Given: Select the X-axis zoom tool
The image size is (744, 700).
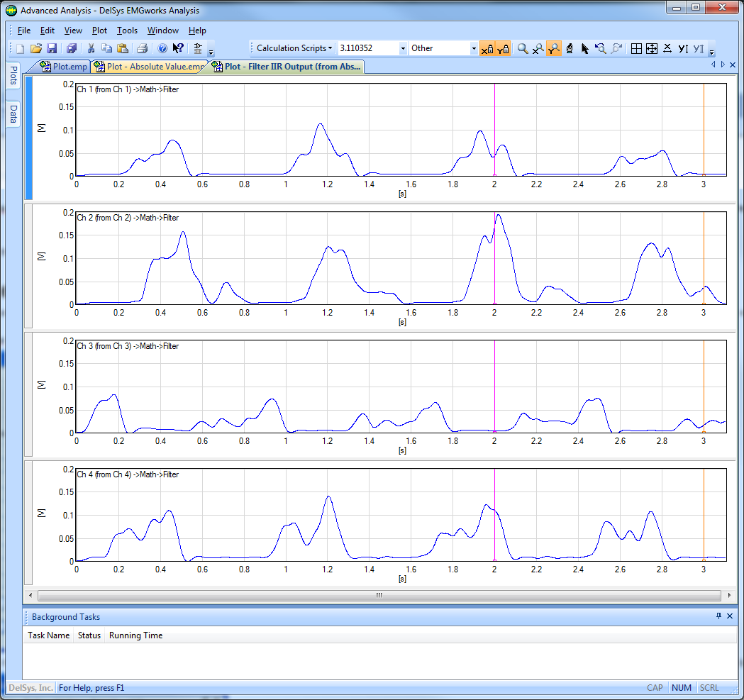Looking at the screenshot, I should tap(538, 49).
